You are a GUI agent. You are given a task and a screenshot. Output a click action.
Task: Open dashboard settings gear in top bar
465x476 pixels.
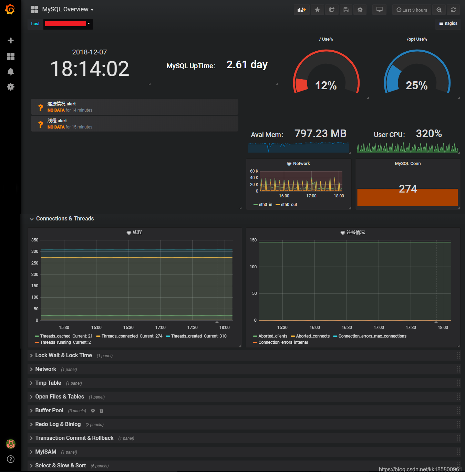point(360,10)
